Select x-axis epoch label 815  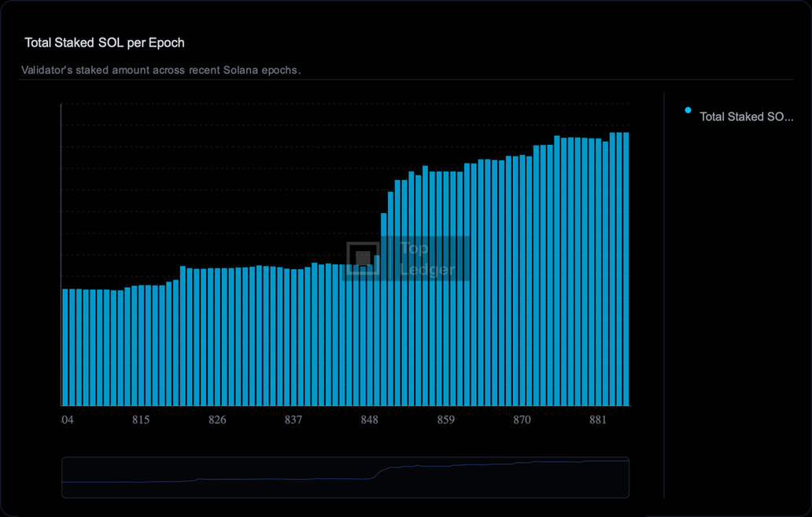pyautogui.click(x=141, y=420)
